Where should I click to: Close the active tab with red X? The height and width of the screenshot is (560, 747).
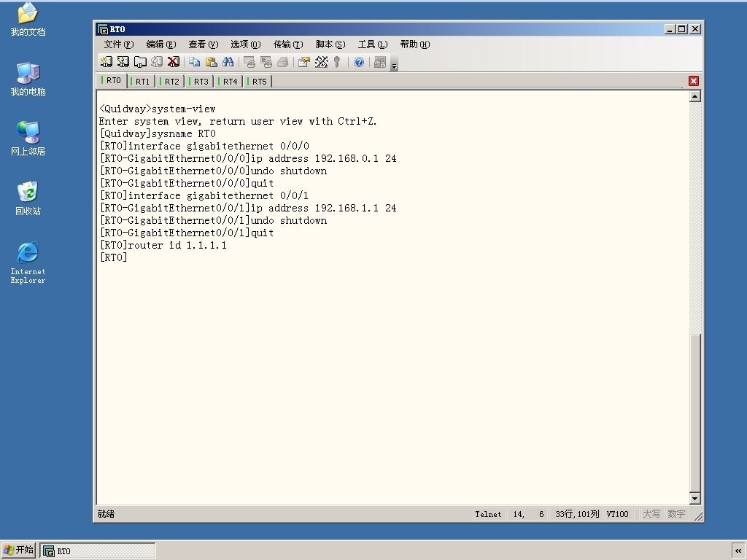point(694,81)
